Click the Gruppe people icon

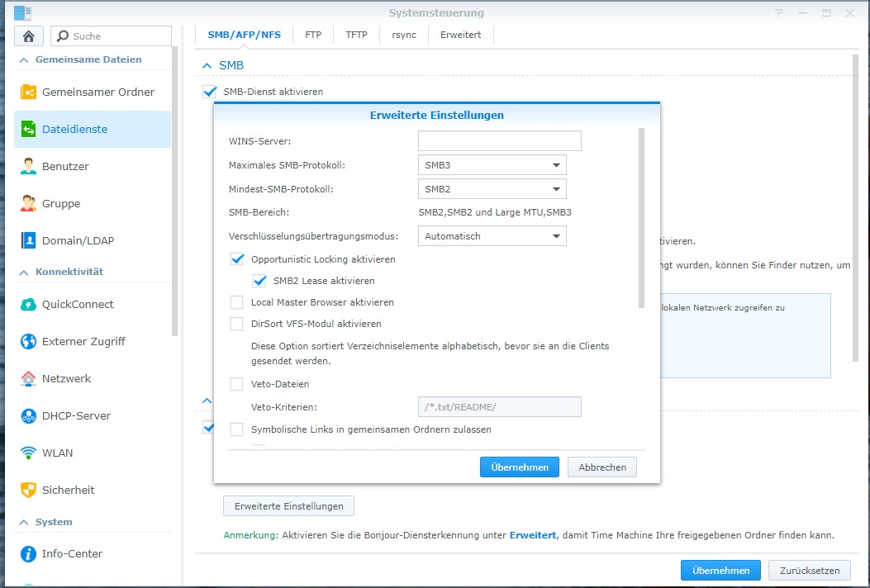click(28, 204)
